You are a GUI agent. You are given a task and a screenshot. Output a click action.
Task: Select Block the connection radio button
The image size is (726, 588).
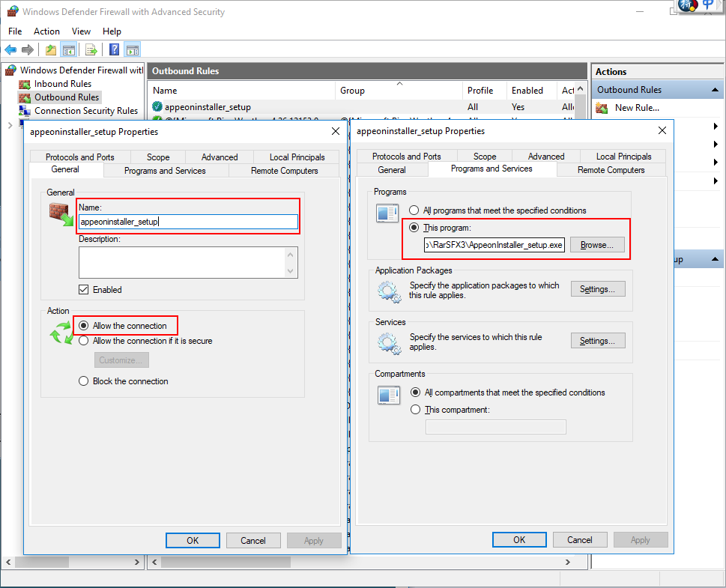pyautogui.click(x=83, y=381)
